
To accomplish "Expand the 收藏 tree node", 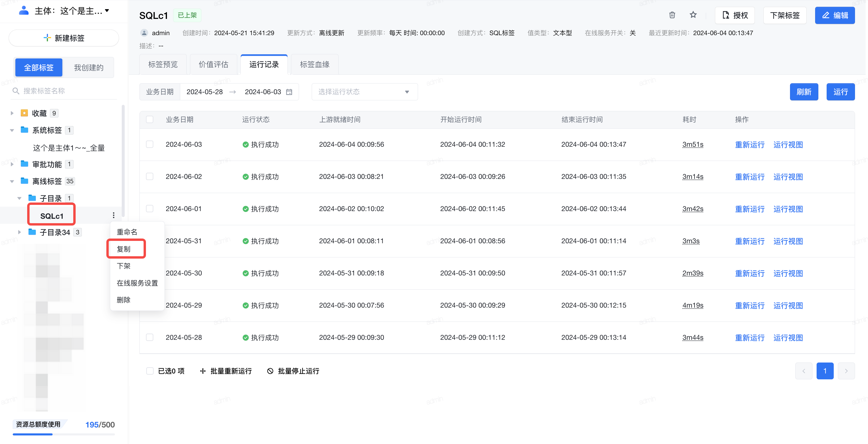I will (x=12, y=113).
